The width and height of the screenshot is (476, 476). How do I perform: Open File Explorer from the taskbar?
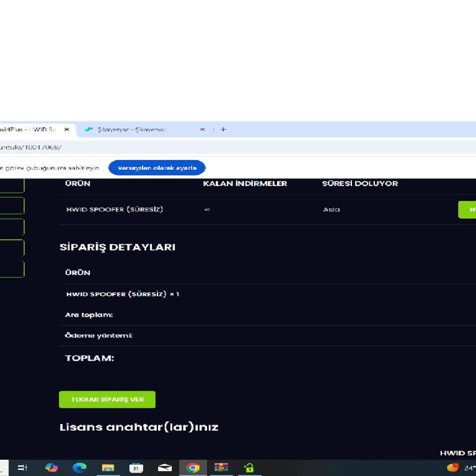point(108,468)
